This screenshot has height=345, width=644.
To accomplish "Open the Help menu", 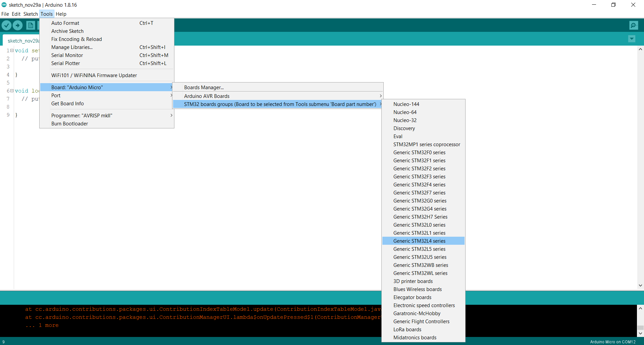I will point(61,14).
